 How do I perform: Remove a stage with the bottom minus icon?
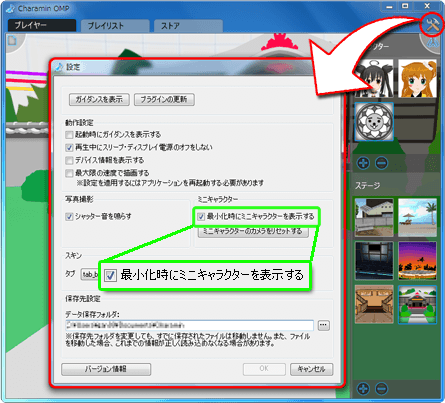(x=382, y=389)
